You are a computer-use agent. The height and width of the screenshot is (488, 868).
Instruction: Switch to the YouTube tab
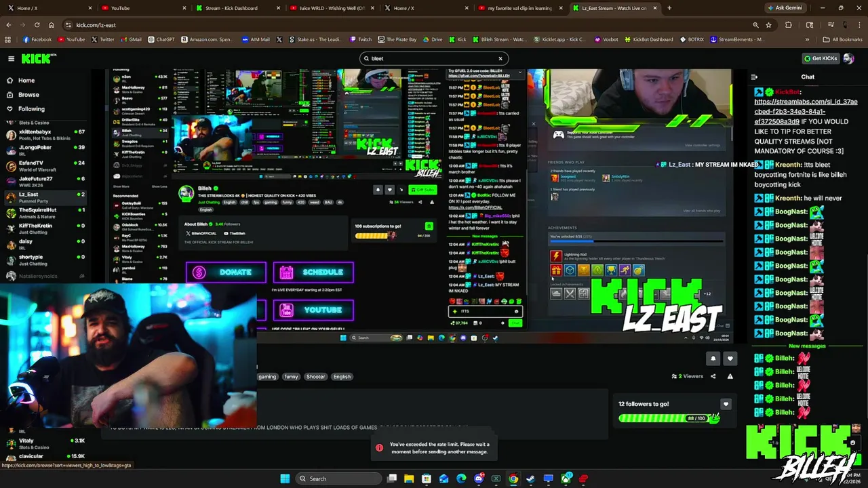(x=142, y=8)
